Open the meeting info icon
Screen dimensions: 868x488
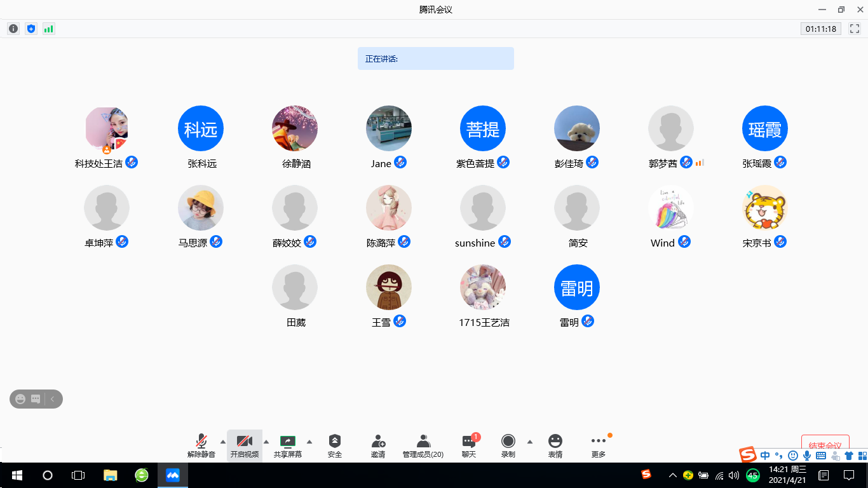pos(13,29)
